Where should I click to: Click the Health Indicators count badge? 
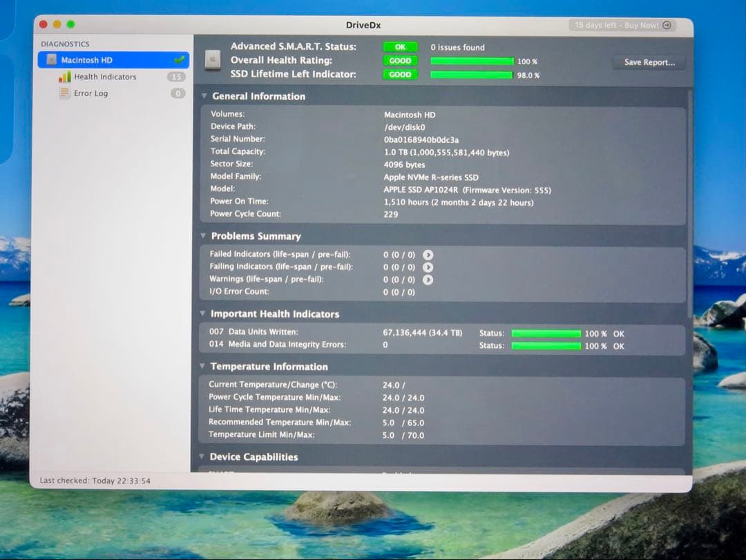point(177,77)
